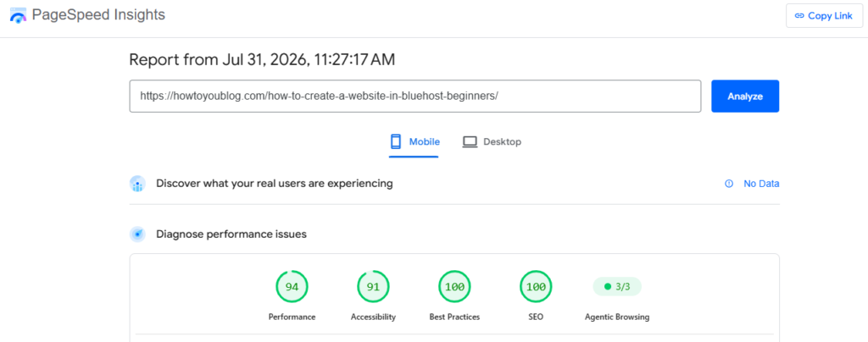Open the PageSpeed Insights home title

98,15
